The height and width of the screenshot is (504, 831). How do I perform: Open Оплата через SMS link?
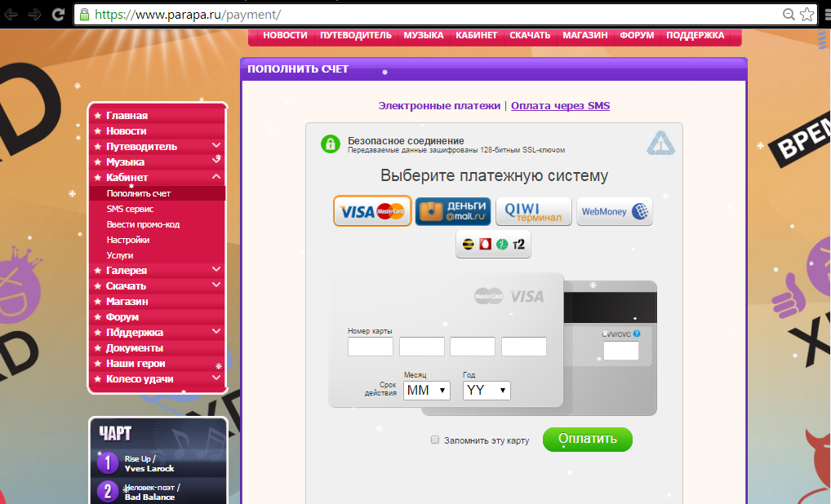[x=560, y=105]
